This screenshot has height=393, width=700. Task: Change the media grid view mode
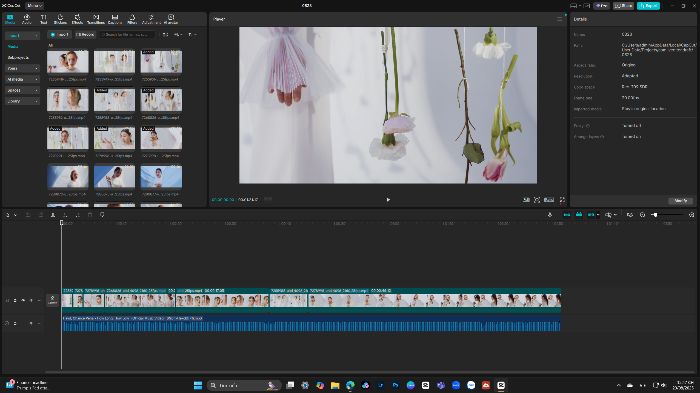(x=165, y=34)
